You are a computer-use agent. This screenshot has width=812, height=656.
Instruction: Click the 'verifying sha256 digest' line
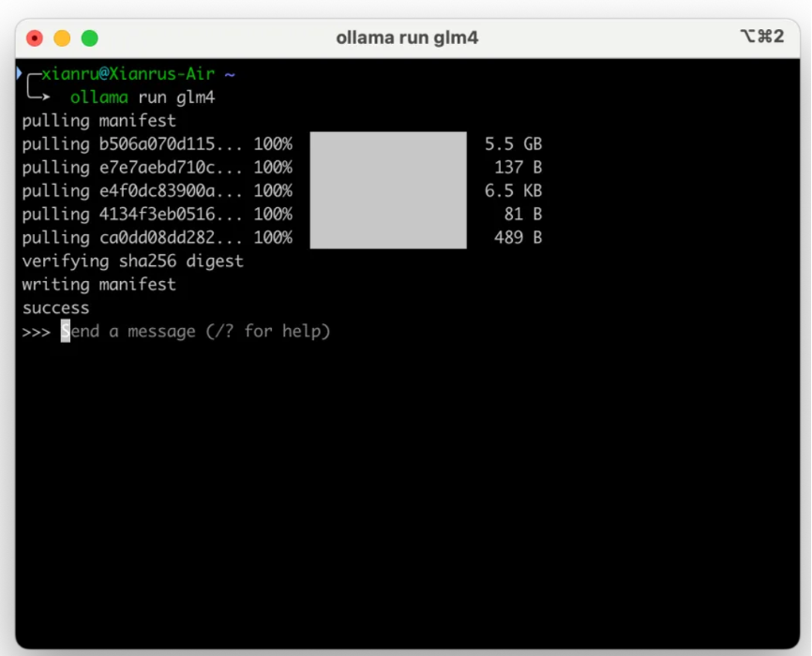click(132, 261)
